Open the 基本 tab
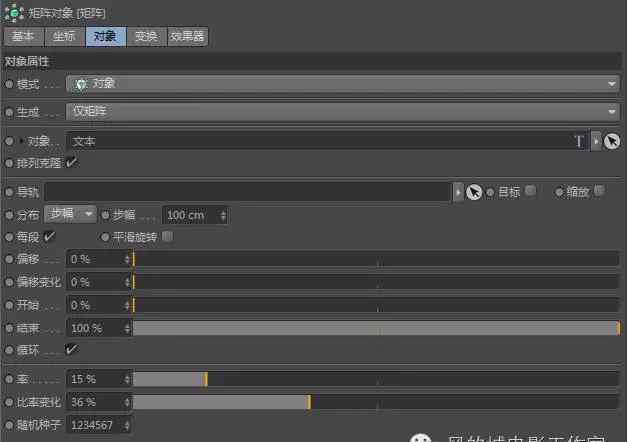The width and height of the screenshot is (627, 442). 23,36
